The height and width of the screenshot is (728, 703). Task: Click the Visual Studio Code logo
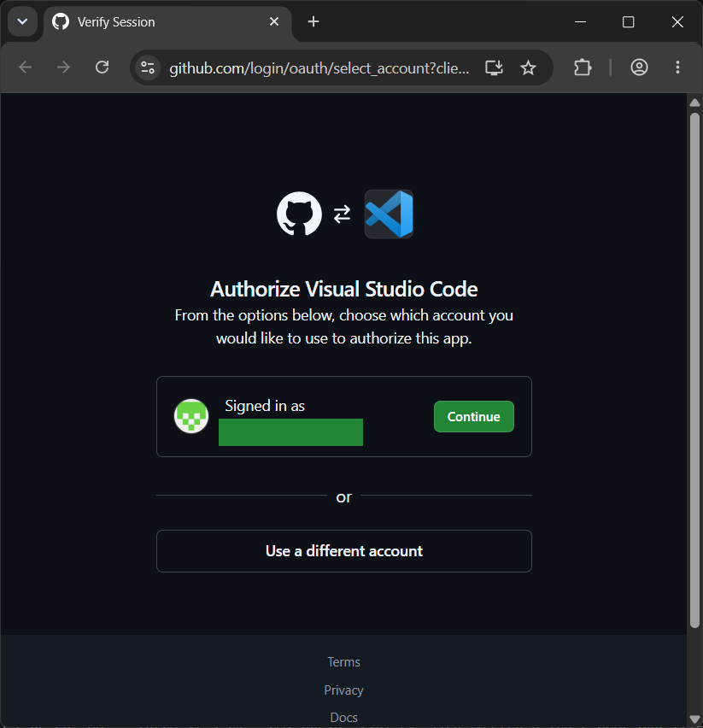point(389,214)
